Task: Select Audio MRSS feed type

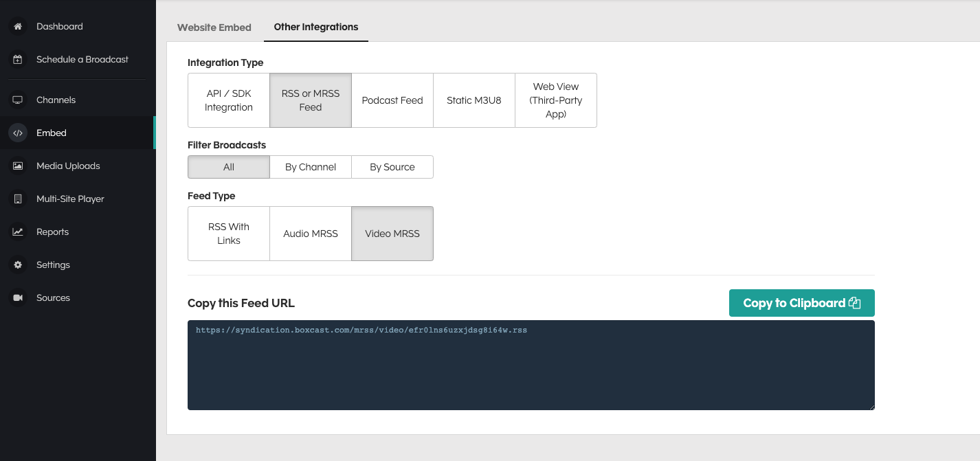Action: pos(311,234)
